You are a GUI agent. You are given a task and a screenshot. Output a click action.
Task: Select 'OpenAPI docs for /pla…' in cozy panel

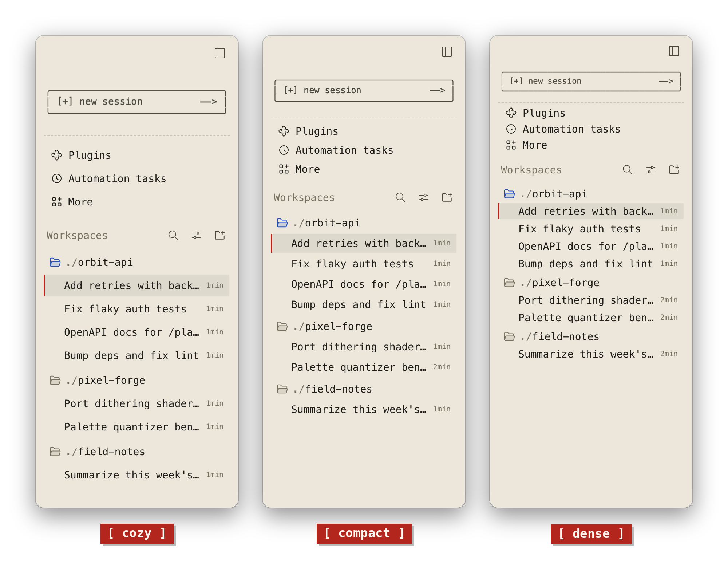(137, 332)
